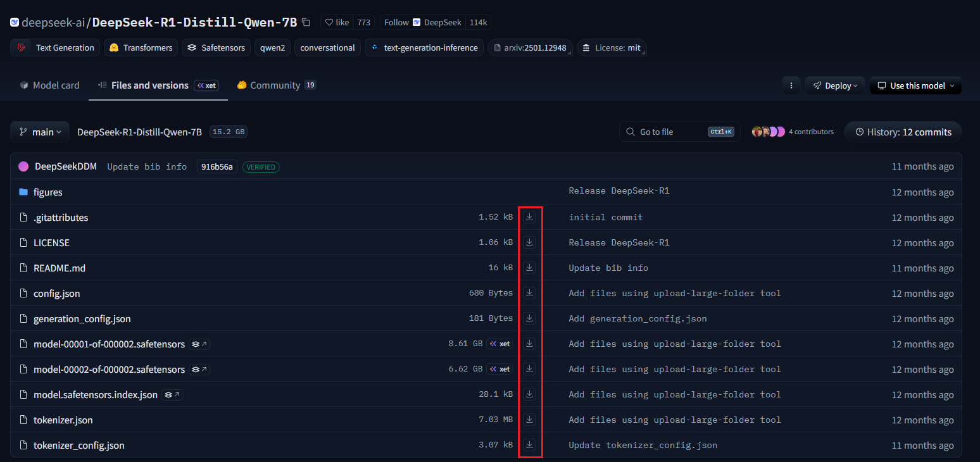Open generation_config.json file
Image resolution: width=980 pixels, height=462 pixels.
coord(82,318)
